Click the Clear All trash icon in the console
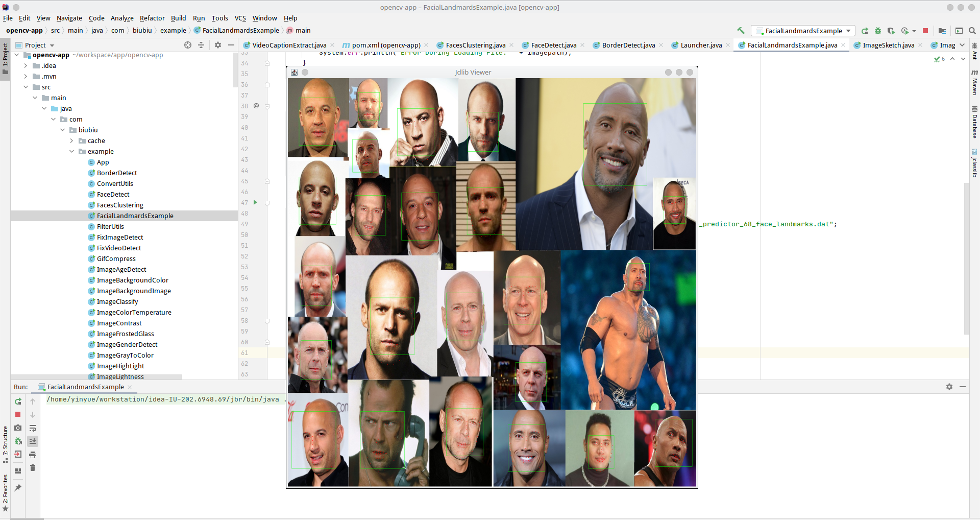Image resolution: width=980 pixels, height=520 pixels. 33,468
